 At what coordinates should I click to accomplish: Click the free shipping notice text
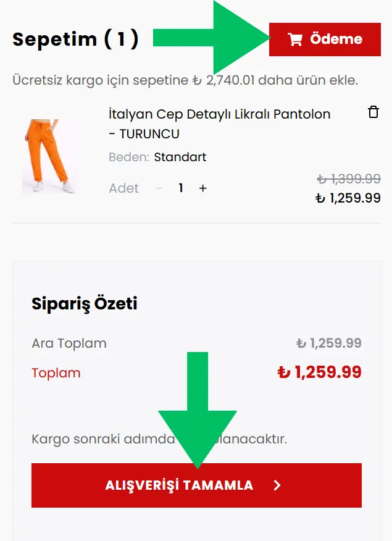pos(185,80)
